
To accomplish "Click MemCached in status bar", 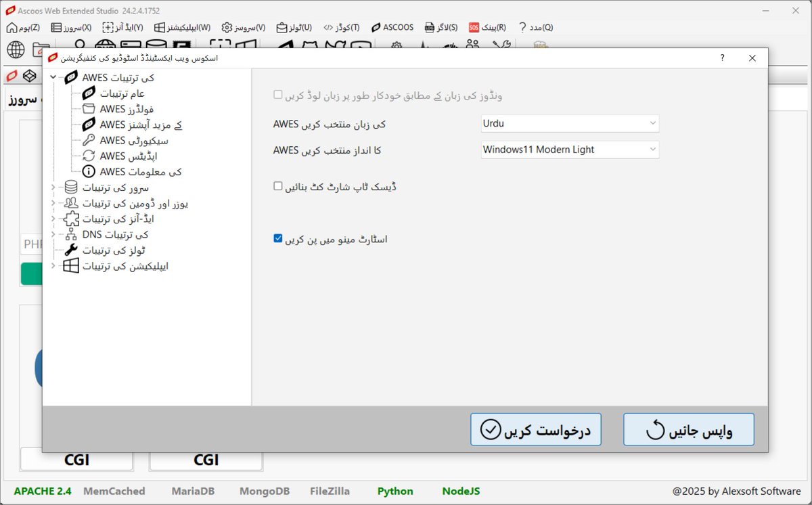I will 114,491.
